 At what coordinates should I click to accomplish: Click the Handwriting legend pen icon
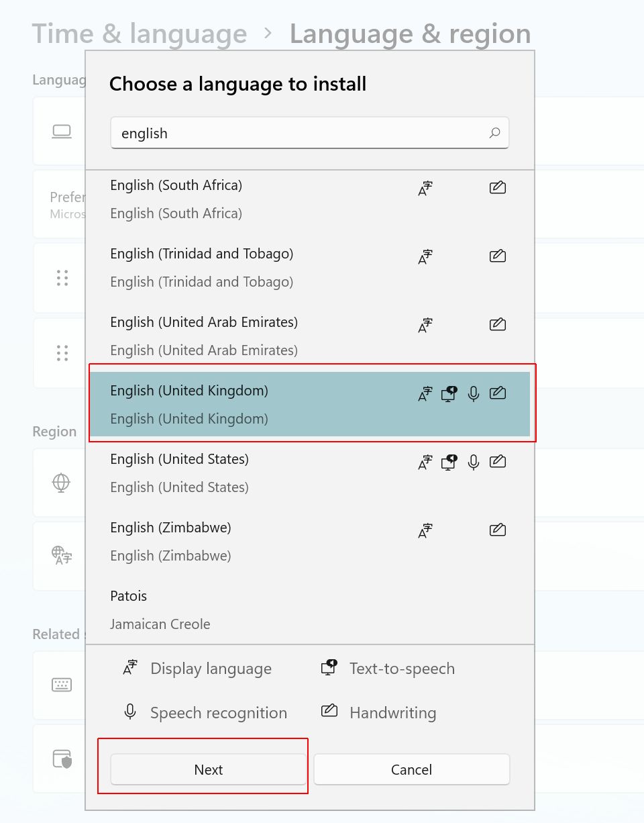click(x=329, y=712)
